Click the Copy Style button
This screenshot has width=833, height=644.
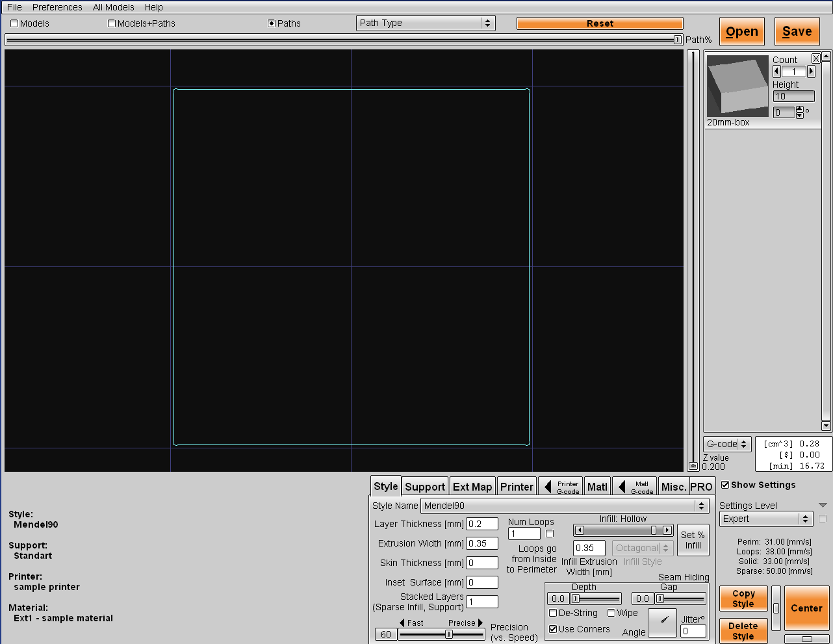click(743, 599)
